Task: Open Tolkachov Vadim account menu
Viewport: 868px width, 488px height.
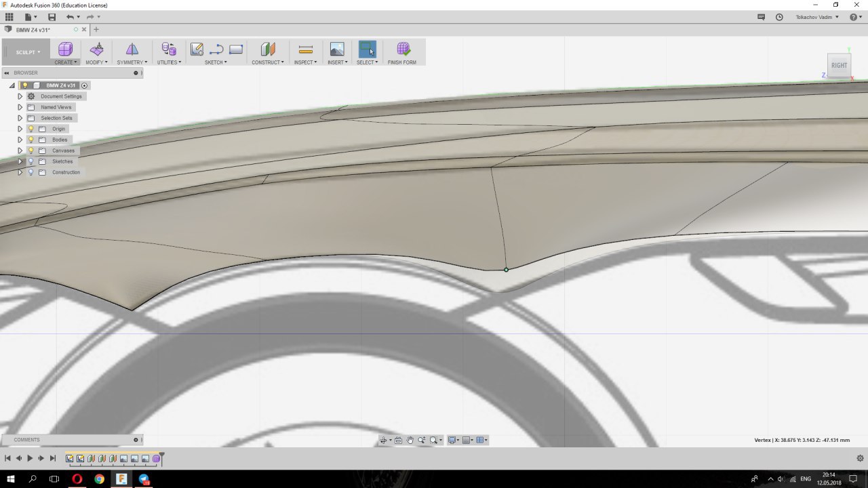Action: click(x=817, y=17)
